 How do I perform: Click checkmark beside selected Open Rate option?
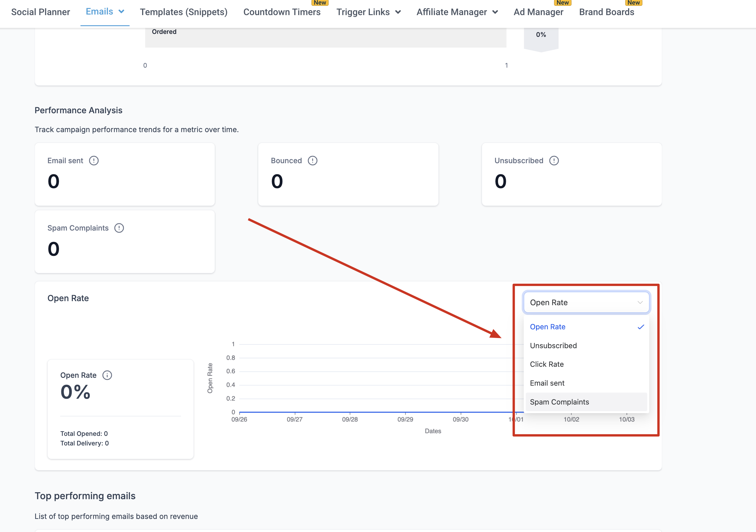[x=640, y=327]
